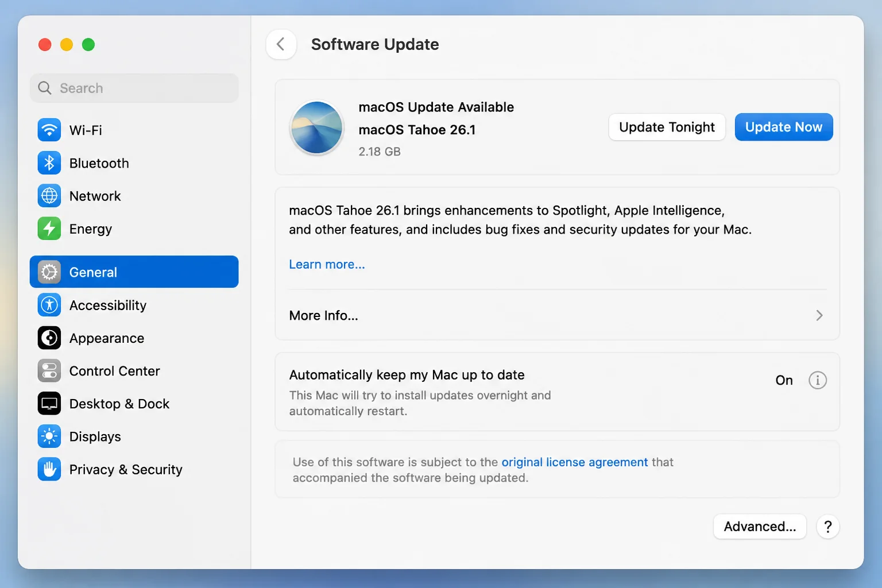Click the Bluetooth icon in sidebar

[x=49, y=163]
